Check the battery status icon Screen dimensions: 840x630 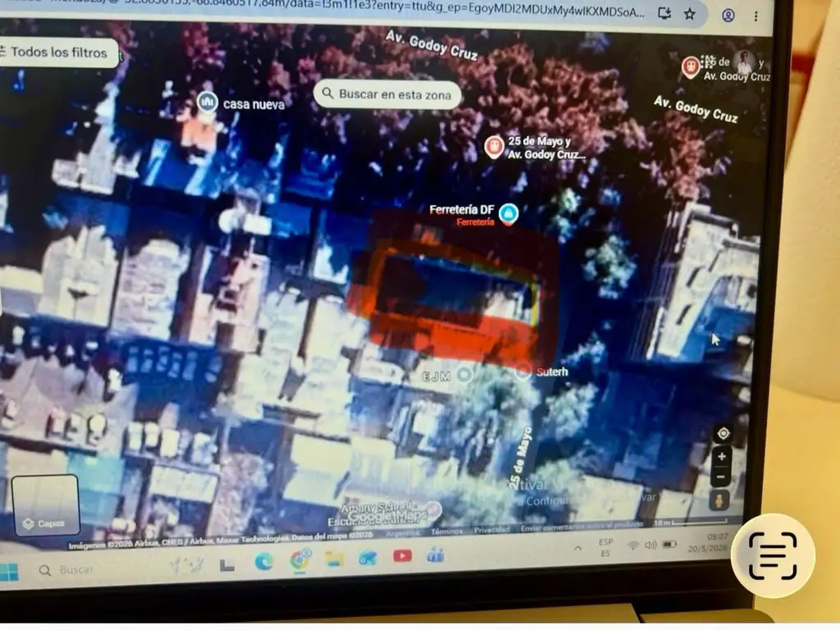click(x=669, y=545)
